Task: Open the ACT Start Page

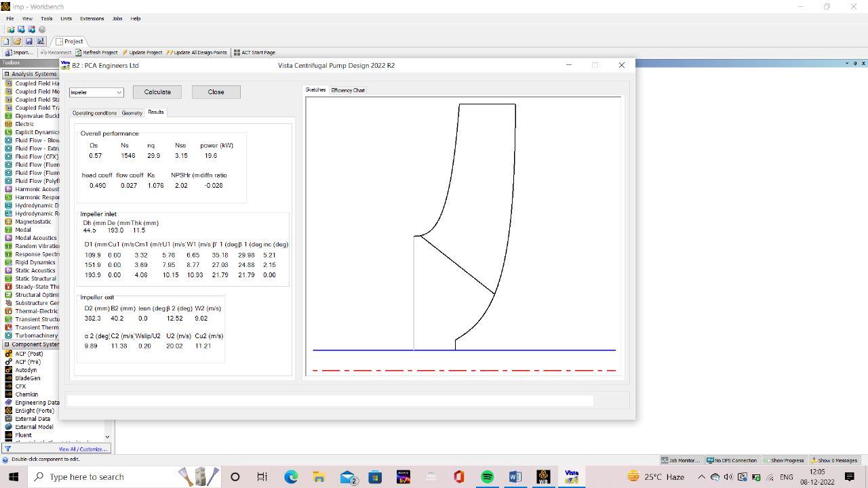Action: pyautogui.click(x=254, y=52)
